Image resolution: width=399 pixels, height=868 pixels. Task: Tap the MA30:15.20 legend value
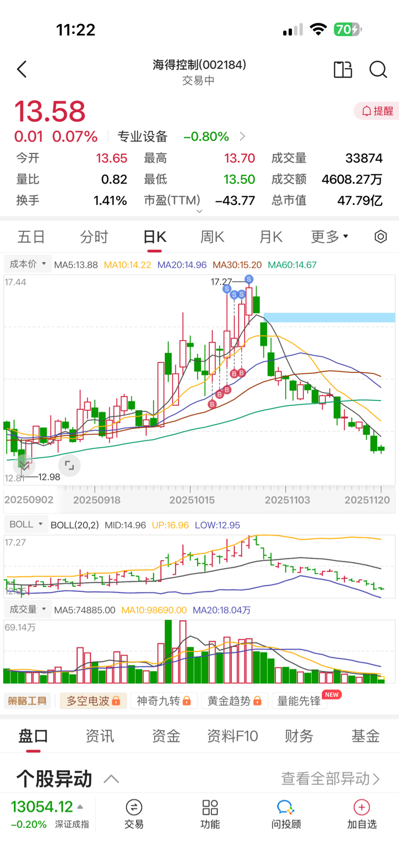coord(237,265)
